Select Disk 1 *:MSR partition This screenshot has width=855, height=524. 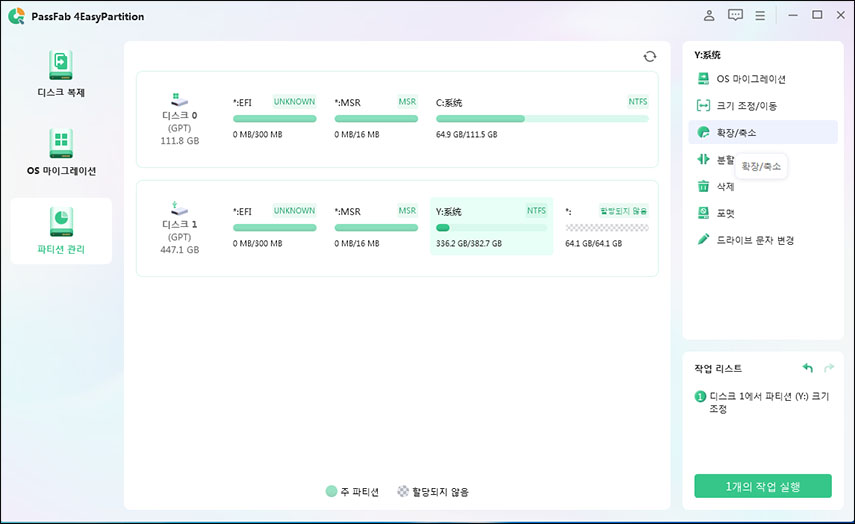tap(376, 226)
